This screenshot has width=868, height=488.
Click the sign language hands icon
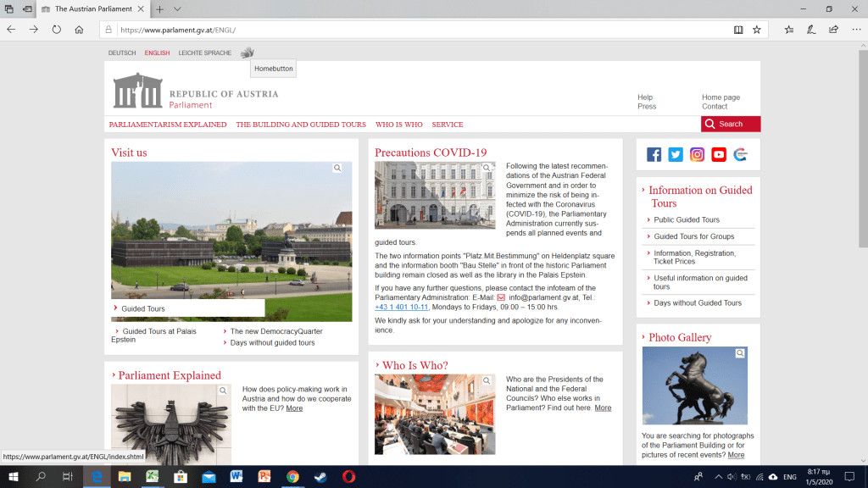(x=247, y=53)
